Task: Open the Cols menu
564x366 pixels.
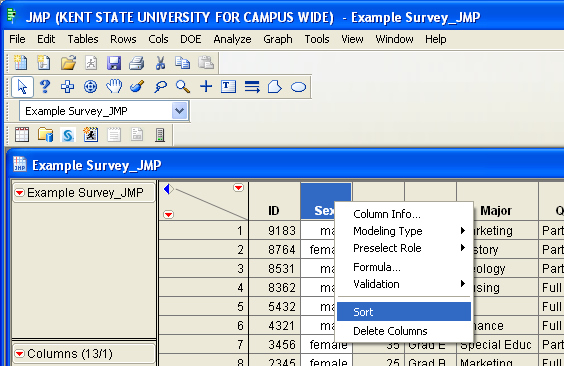Action: [158, 39]
